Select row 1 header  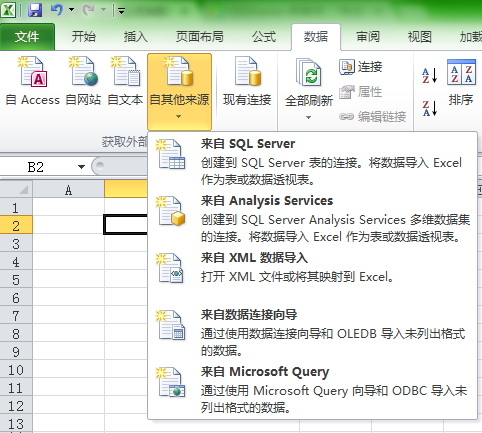coord(16,208)
